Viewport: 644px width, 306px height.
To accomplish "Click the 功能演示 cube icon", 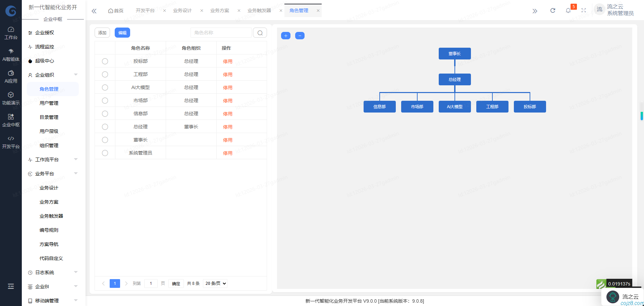I will [x=11, y=97].
